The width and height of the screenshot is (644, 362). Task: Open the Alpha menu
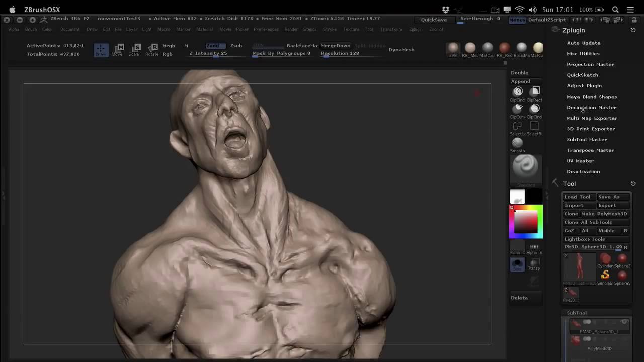pos(14,30)
